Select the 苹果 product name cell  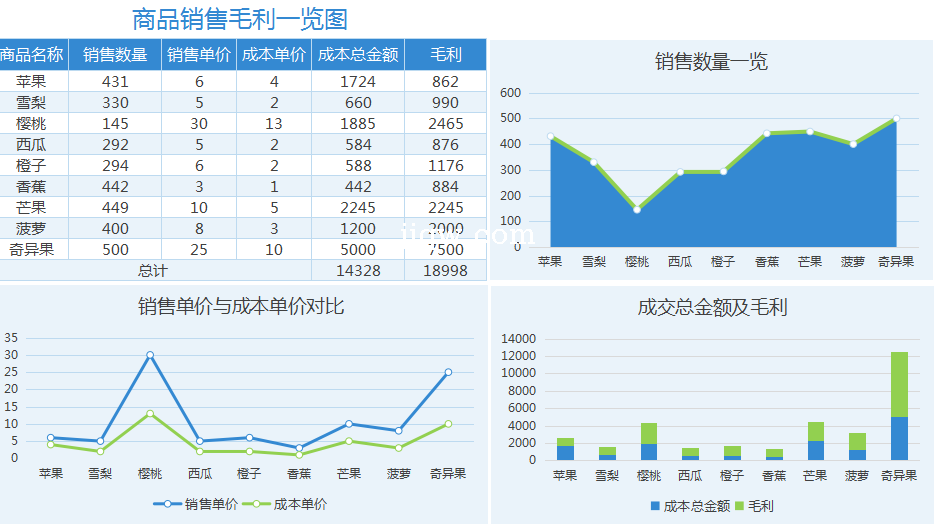tap(31, 82)
